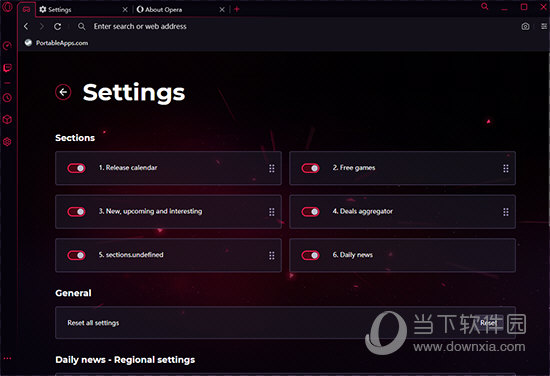Click Daily news - Regional settings heading

pos(125,360)
